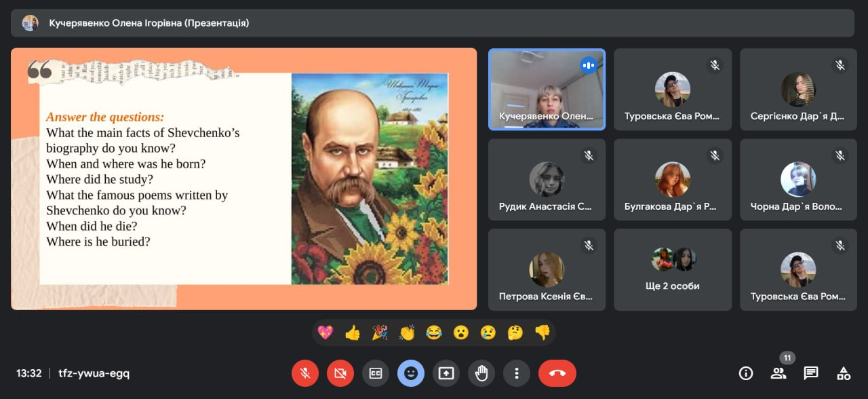Click the line 'Where is he buried?'
868x399 pixels.
point(98,242)
